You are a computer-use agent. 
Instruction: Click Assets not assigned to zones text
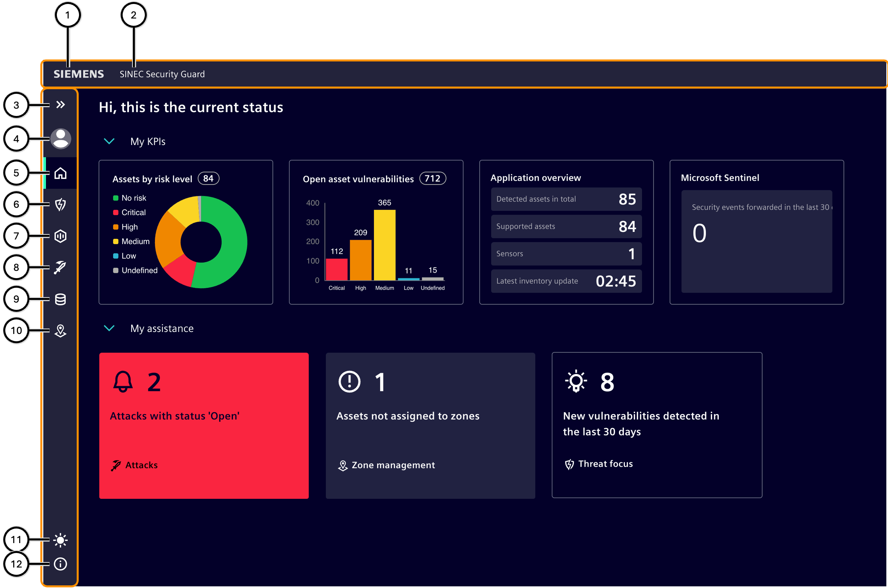408,416
